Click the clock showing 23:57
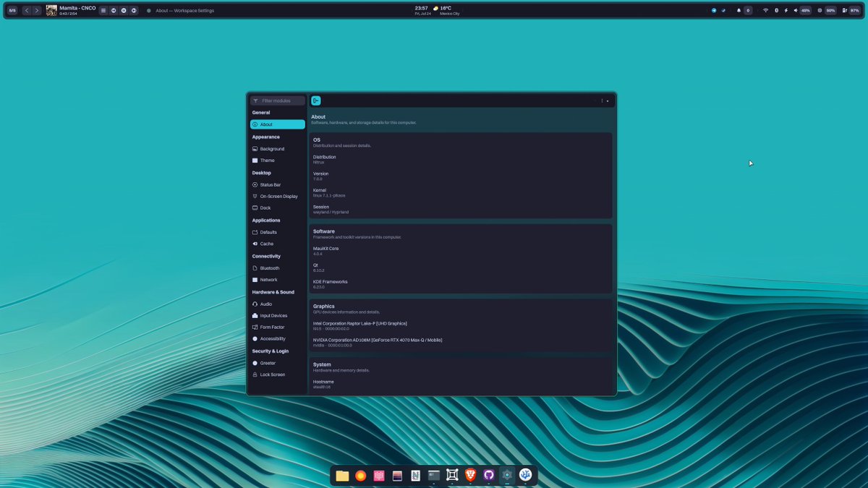This screenshot has height=488, width=868. [421, 9]
